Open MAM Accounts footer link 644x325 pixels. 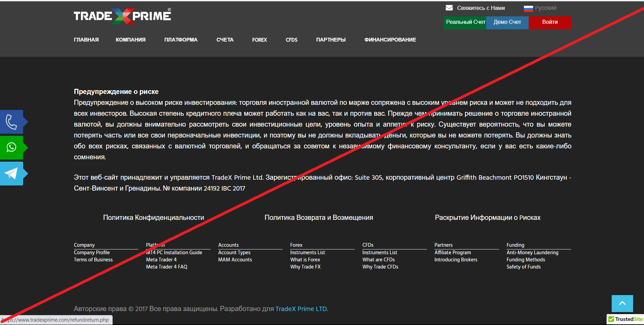click(235, 260)
